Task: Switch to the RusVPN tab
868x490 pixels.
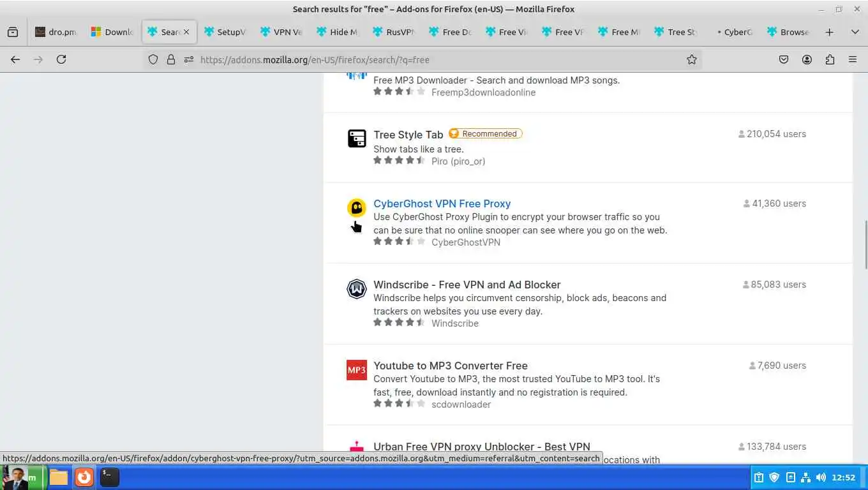Action: point(394,32)
